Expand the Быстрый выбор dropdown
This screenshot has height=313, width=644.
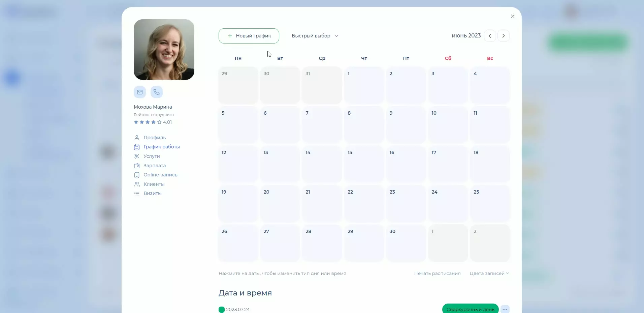point(315,36)
